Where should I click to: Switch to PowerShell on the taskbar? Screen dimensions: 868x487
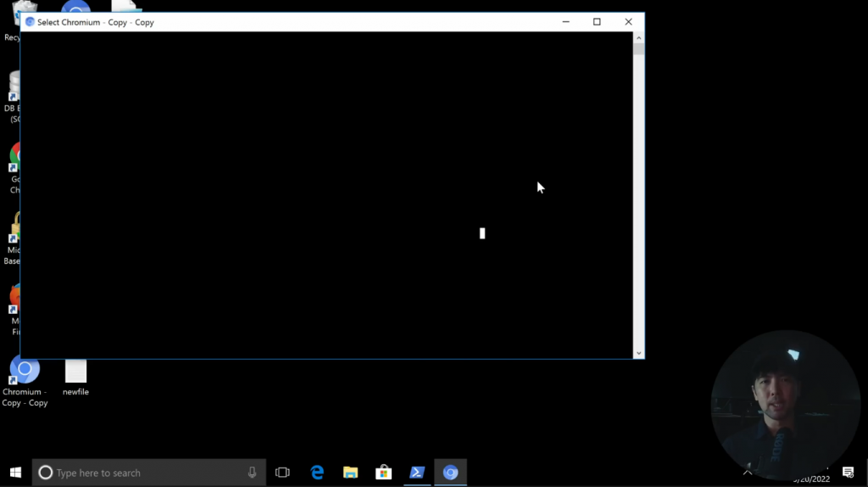point(417,473)
